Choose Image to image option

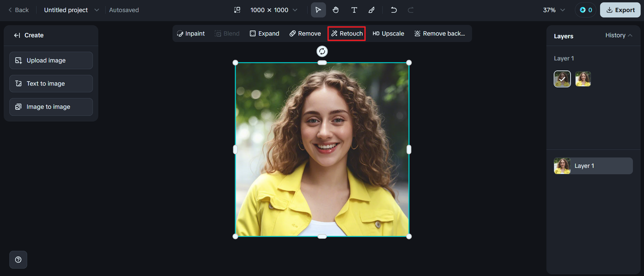(51, 107)
